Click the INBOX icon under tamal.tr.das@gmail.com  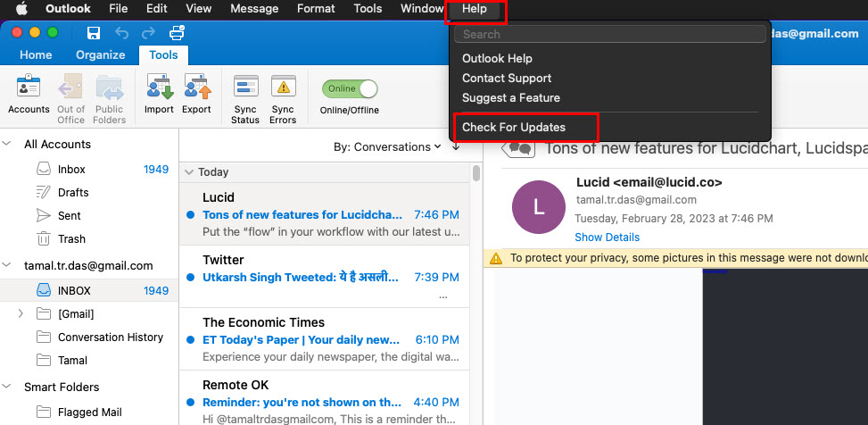point(44,290)
